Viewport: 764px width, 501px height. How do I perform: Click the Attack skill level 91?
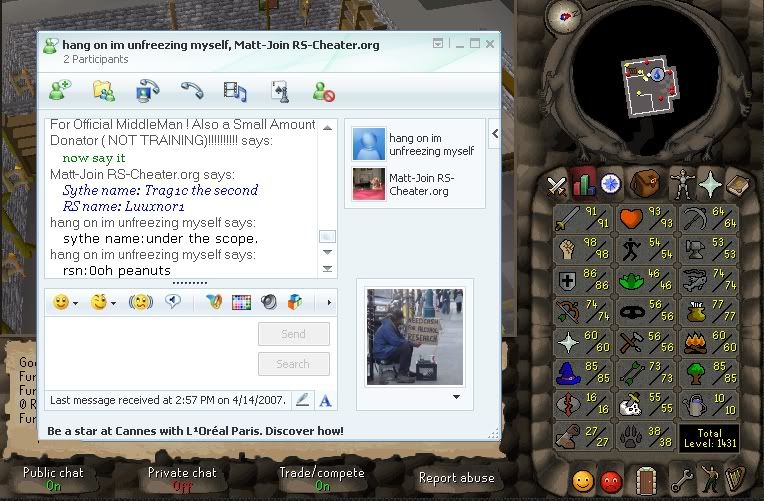tap(583, 218)
